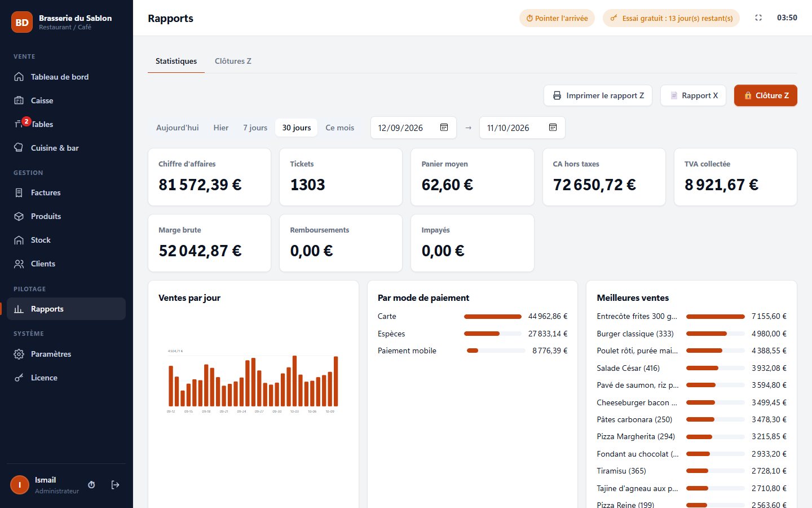Open calendar picker for end date 11/10/2026
812x508 pixels.
tap(553, 128)
